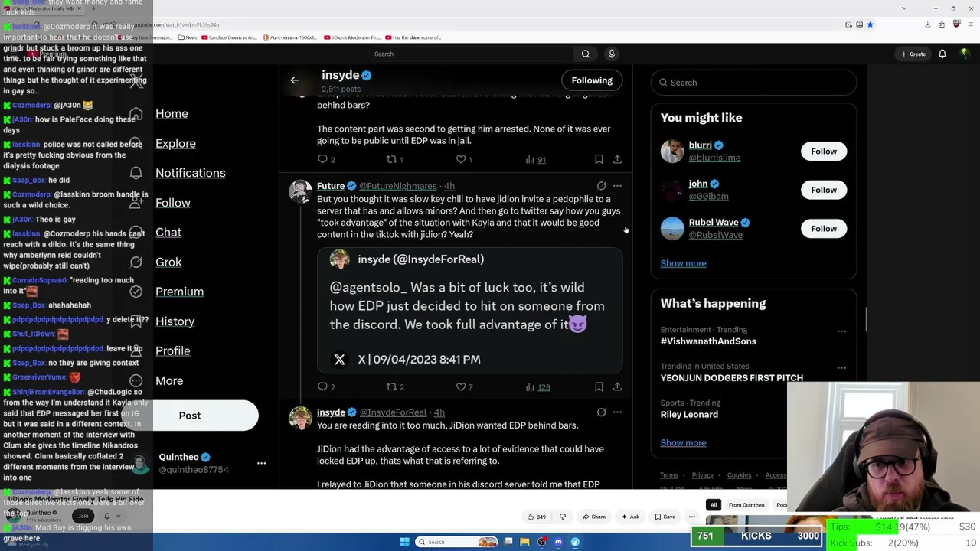Follow Rubel Wave from You might like

[x=824, y=229]
